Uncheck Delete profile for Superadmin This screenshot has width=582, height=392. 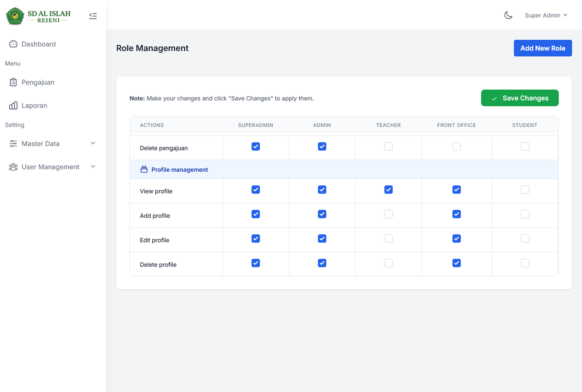click(256, 263)
